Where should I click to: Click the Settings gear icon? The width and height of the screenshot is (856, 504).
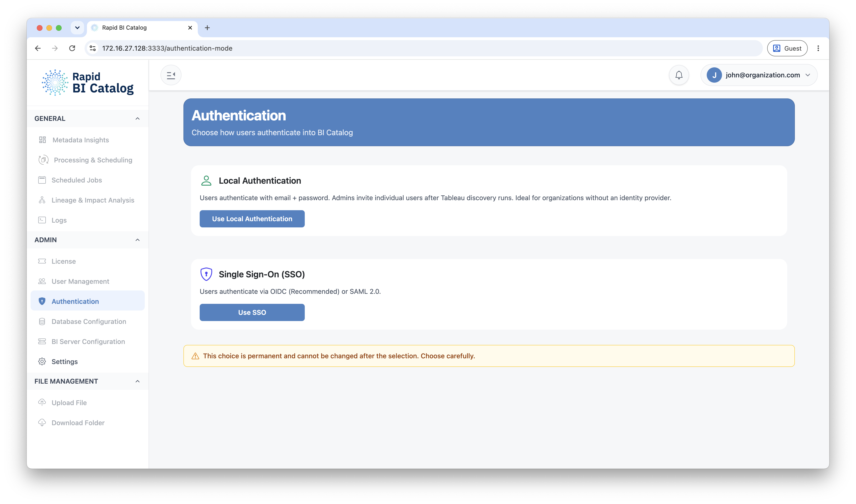pyautogui.click(x=42, y=361)
